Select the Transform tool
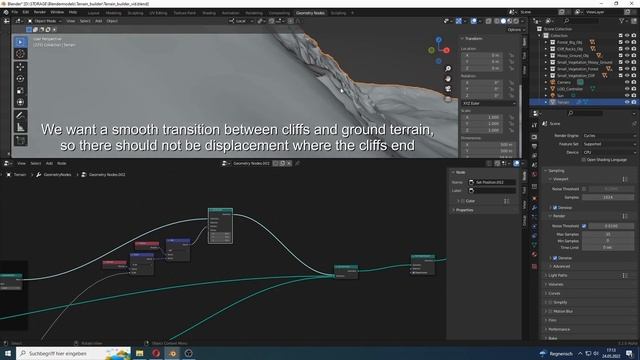640x360 pixels. pos(20,102)
